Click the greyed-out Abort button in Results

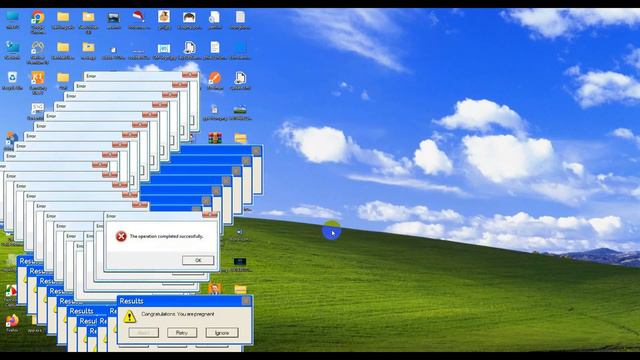click(144, 333)
